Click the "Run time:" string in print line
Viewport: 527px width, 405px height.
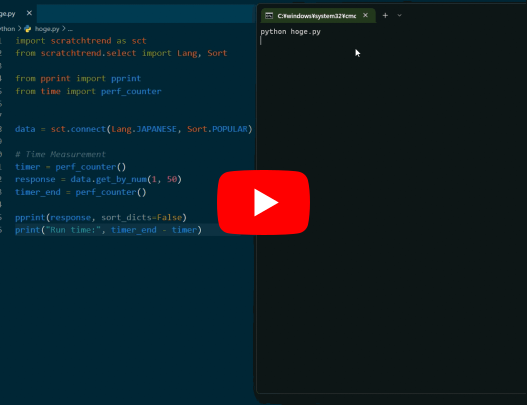tap(73, 230)
